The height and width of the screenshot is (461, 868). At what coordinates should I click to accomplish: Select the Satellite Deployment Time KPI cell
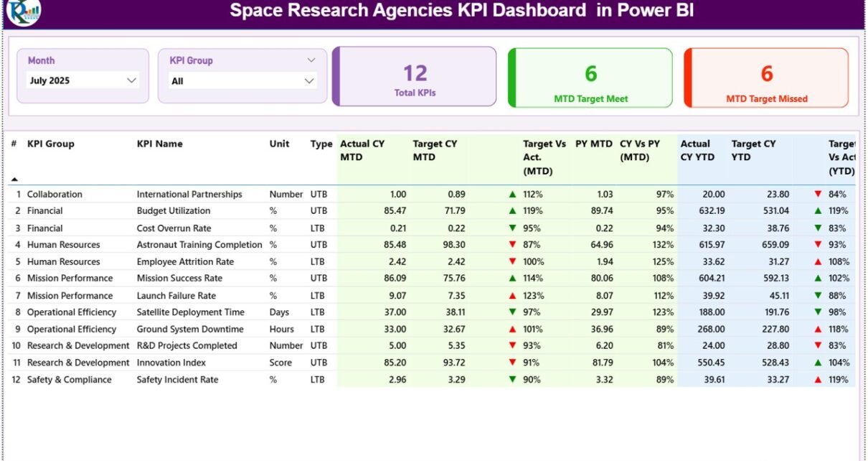(x=190, y=312)
